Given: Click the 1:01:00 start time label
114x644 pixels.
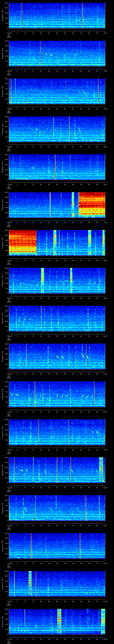Looking at the screenshot, I should click(x=9, y=33).
